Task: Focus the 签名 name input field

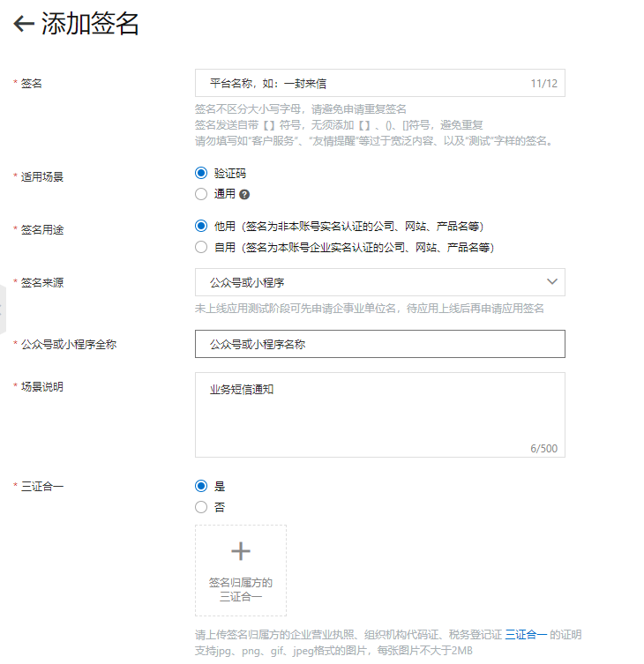Action: click(379, 83)
